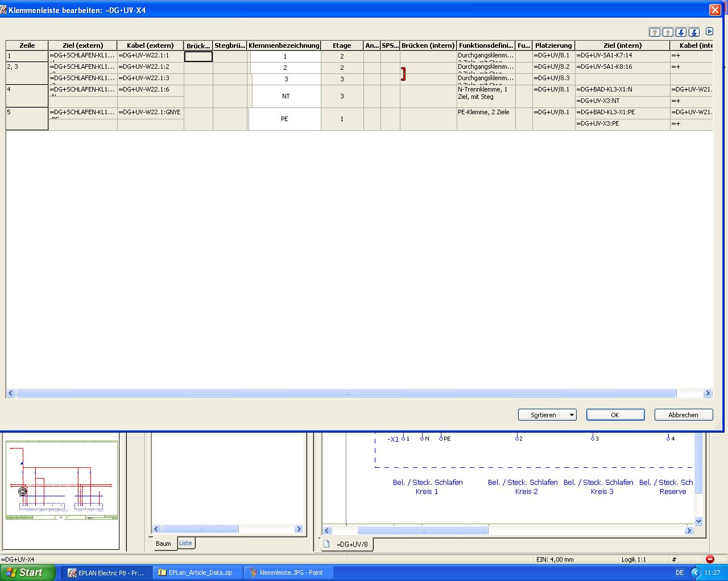The width and height of the screenshot is (728, 581).
Task: Select cable cell =DG+UV-W22.1:GNYE
Action: click(151, 113)
